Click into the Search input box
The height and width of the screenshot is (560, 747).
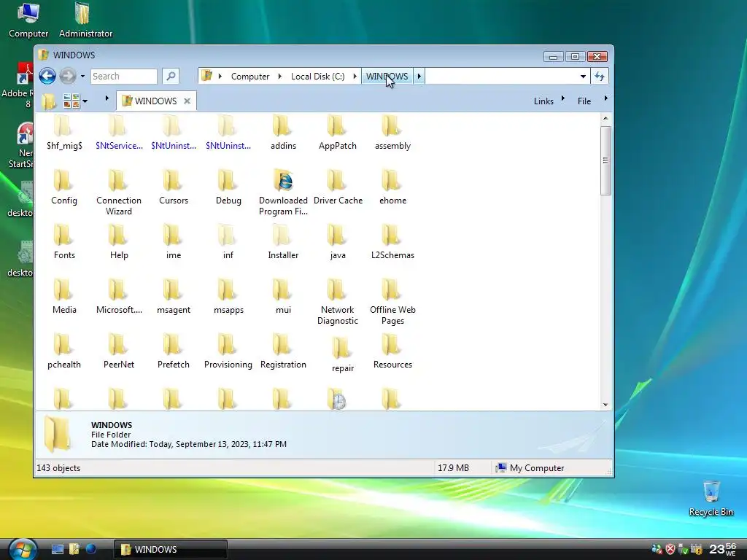coord(124,76)
